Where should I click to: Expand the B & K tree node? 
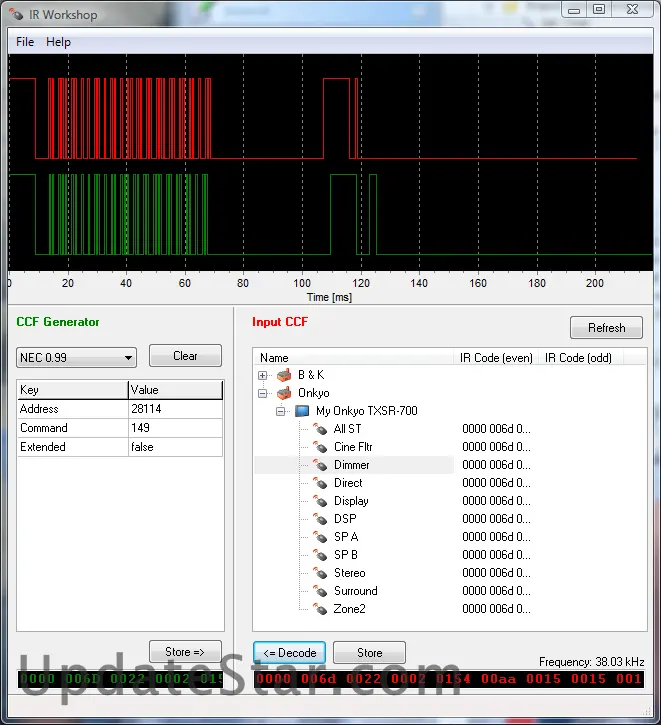(x=264, y=375)
